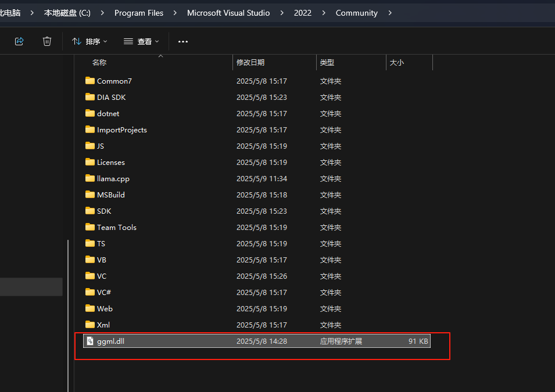This screenshot has width=555, height=392.
Task: Click the date 2025/5/8 15:26
Action: click(262, 276)
